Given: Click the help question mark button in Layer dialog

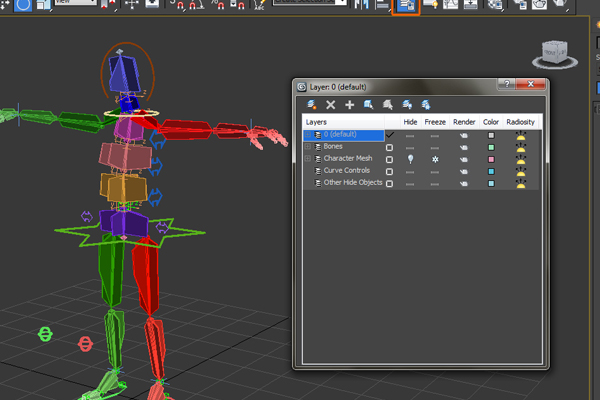Looking at the screenshot, I should click(x=507, y=84).
